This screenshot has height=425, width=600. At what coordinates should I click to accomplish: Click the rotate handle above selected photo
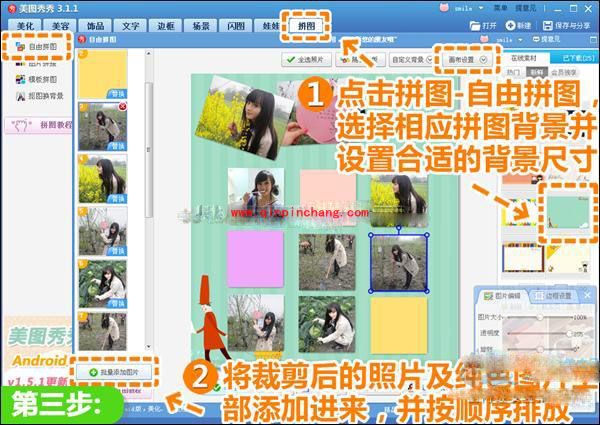[399, 228]
